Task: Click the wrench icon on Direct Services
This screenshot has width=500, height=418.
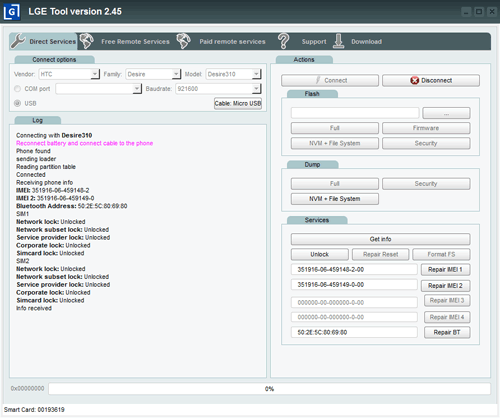Action: click(x=18, y=41)
